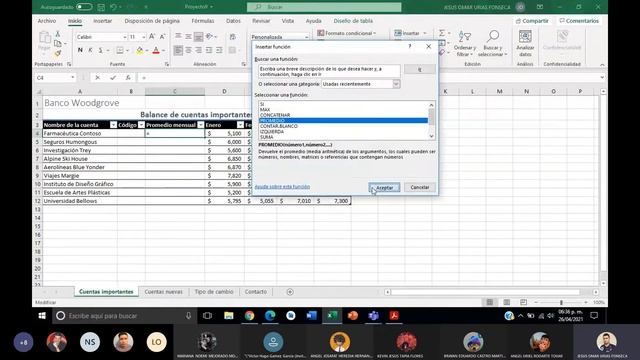Open the Formato condicional menu
The width and height of the screenshot is (640, 360).
347,33
